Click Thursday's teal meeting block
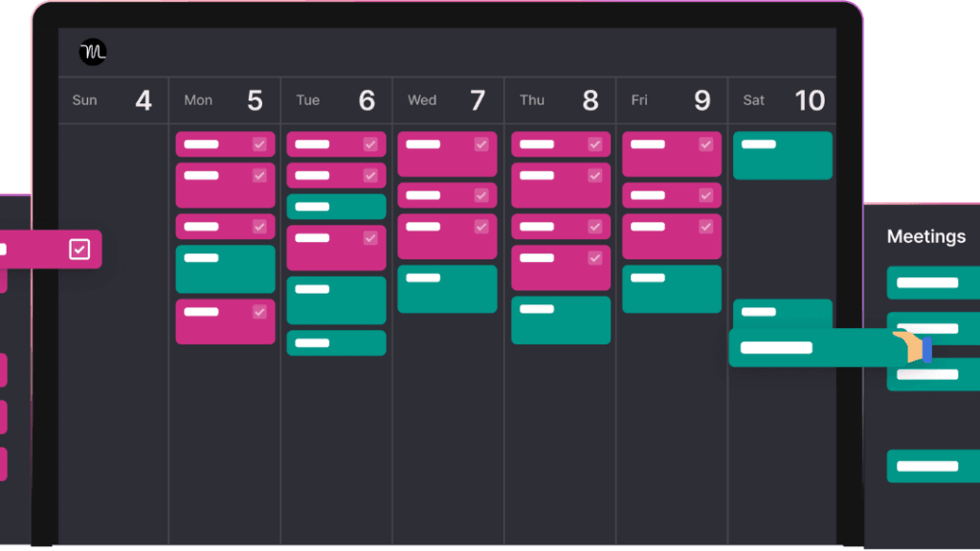The width and height of the screenshot is (980, 551). (x=561, y=320)
